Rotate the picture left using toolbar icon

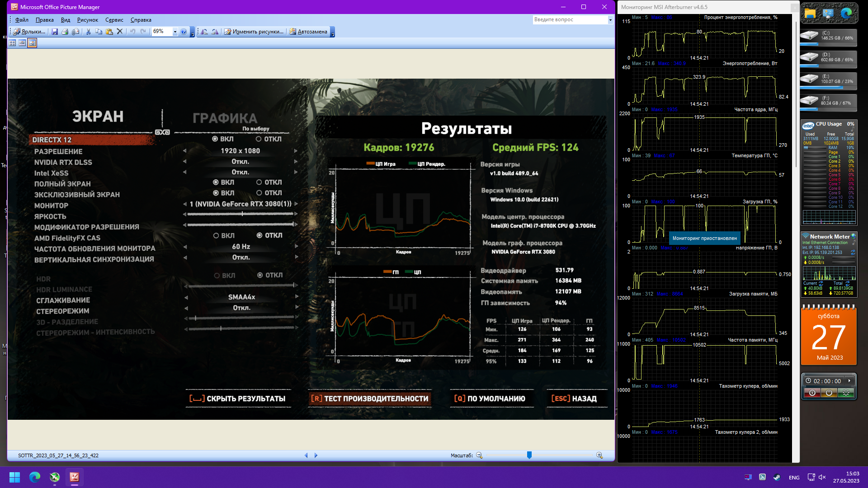coord(204,32)
